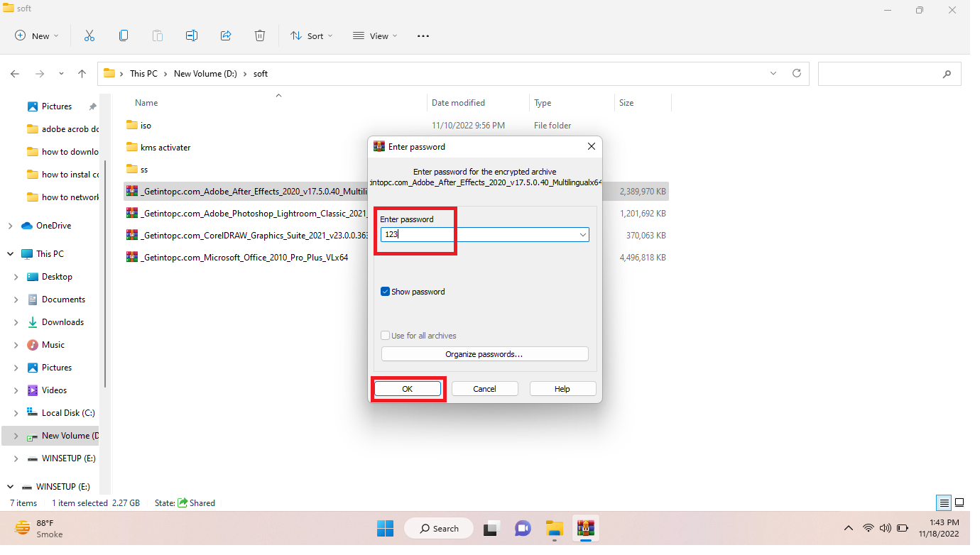Select WINSETUP (E:) under This PC

pyautogui.click(x=68, y=458)
